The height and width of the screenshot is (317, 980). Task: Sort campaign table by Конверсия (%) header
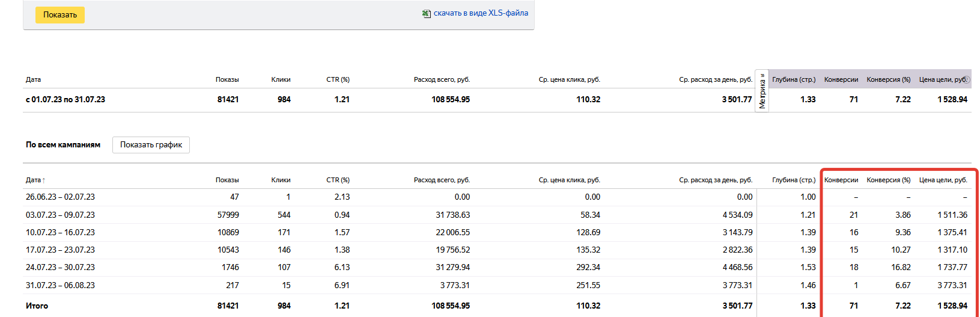click(x=889, y=180)
